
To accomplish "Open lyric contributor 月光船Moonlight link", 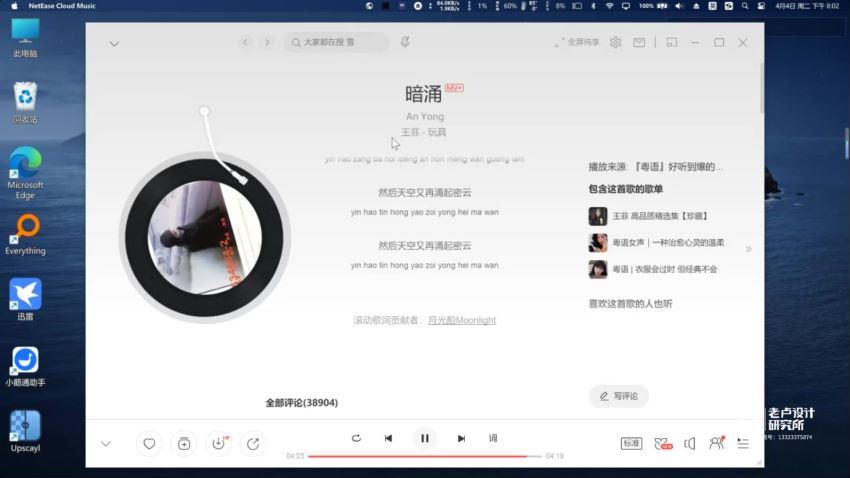I will click(462, 320).
